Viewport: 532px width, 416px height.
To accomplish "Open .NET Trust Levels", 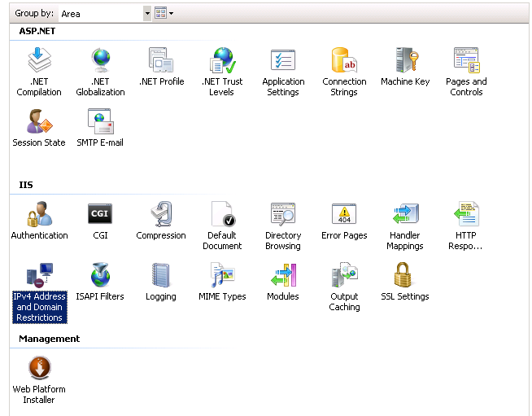I will point(222,72).
